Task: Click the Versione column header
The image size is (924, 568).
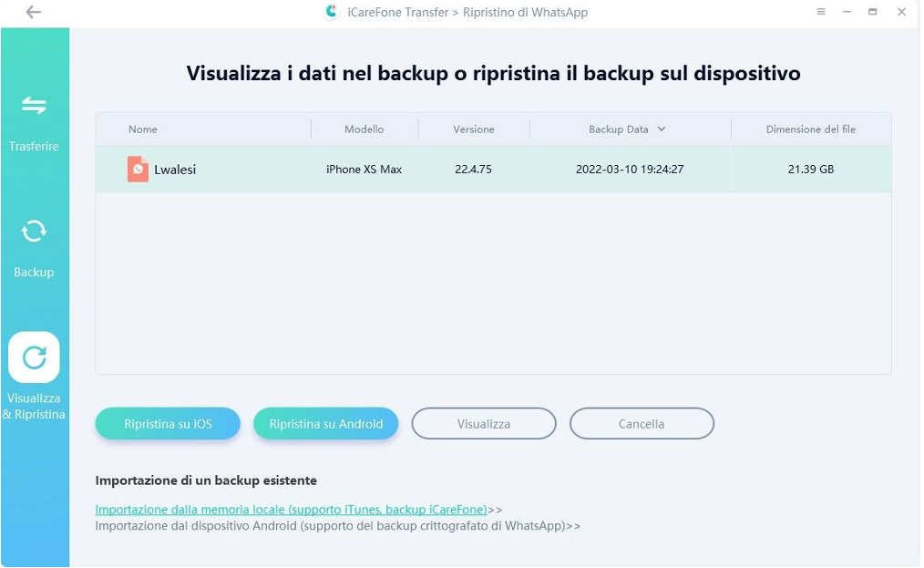Action: (x=474, y=129)
